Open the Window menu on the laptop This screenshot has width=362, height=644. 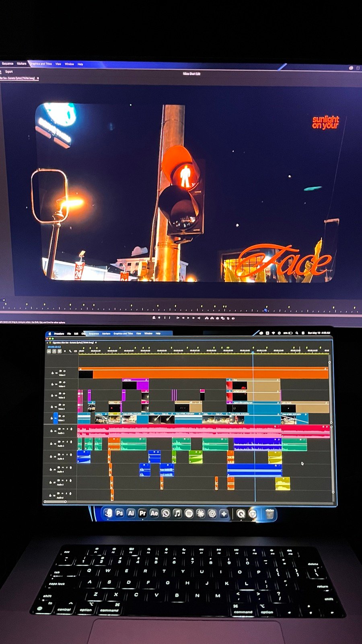148,333
